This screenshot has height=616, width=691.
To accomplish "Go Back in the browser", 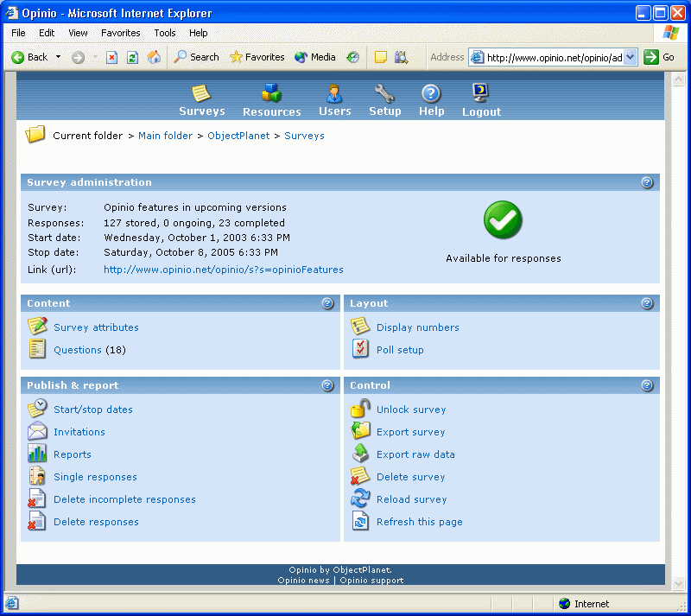I will click(x=29, y=57).
